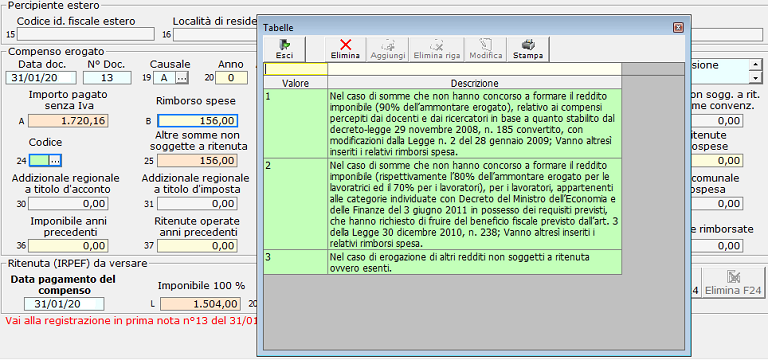Click the 0,00 field below me convenz.

717,121
